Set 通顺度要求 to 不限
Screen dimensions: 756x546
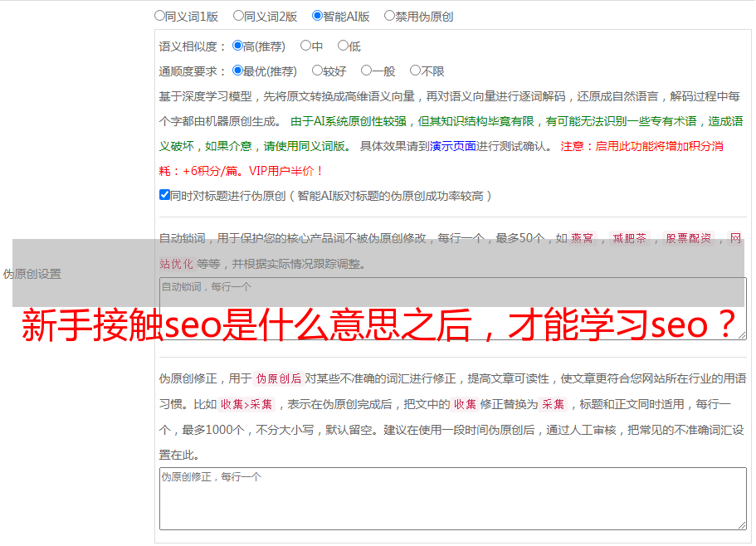point(415,71)
